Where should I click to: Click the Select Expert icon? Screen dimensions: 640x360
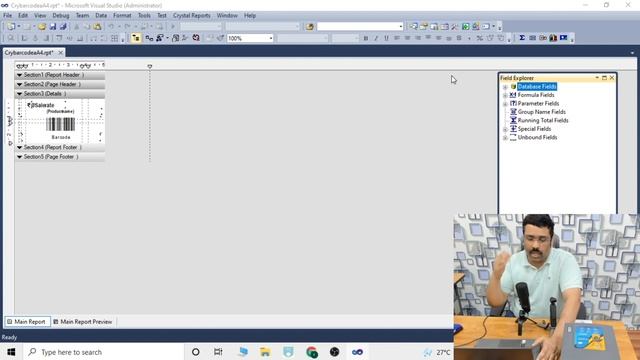[176, 38]
